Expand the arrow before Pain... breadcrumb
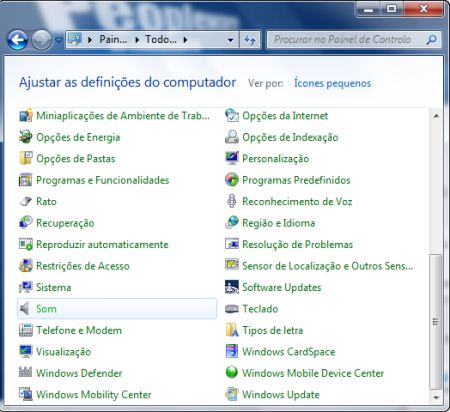The image size is (450, 412). (x=90, y=40)
